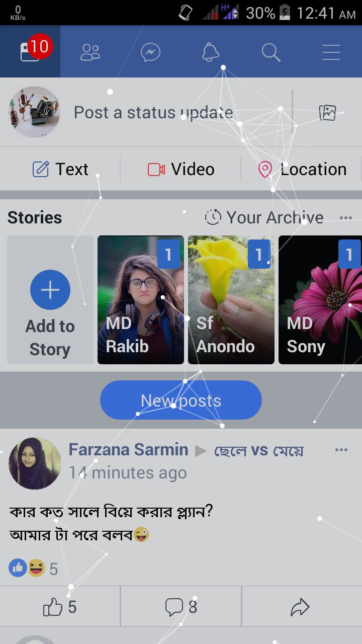
Task: Tap the search magnifier icon
Action: point(271,52)
